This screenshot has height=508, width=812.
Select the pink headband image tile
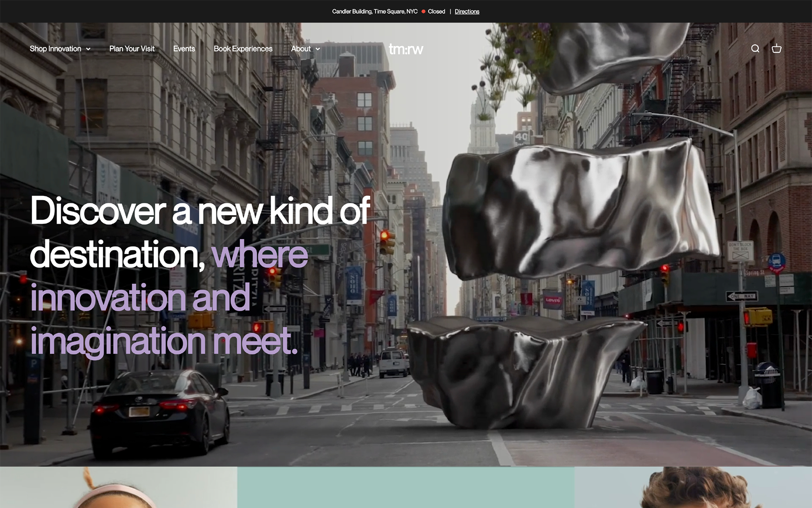(x=118, y=488)
